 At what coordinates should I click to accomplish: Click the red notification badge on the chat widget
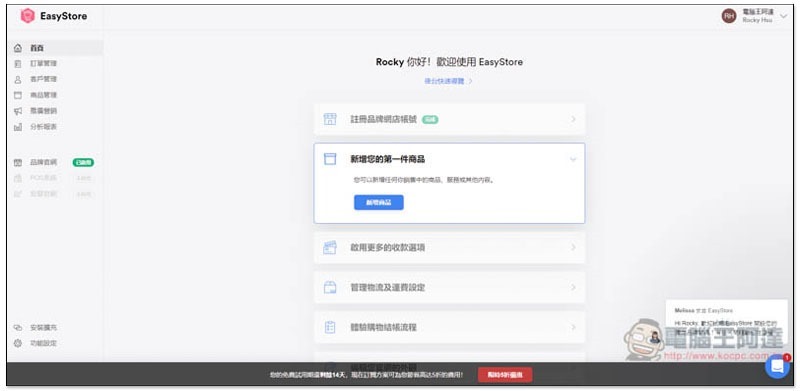tap(787, 357)
